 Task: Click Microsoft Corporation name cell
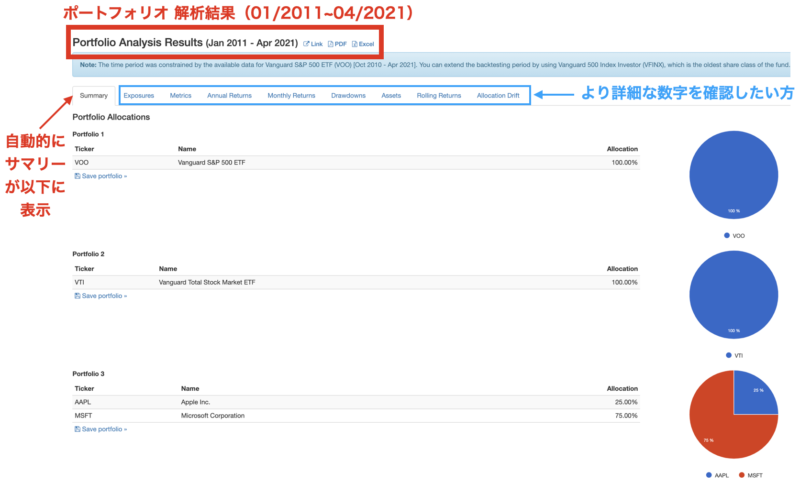(213, 416)
